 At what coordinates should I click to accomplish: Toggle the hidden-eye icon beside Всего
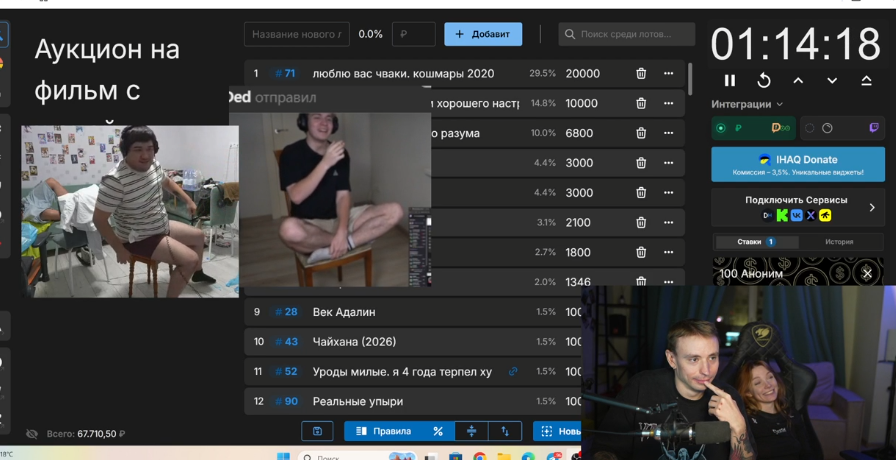click(32, 434)
